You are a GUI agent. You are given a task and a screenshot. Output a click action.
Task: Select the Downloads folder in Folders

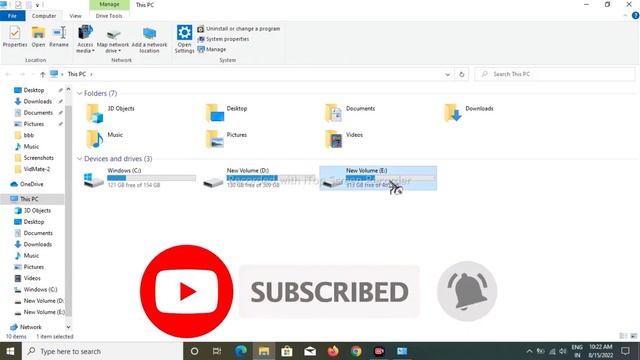pyautogui.click(x=469, y=113)
